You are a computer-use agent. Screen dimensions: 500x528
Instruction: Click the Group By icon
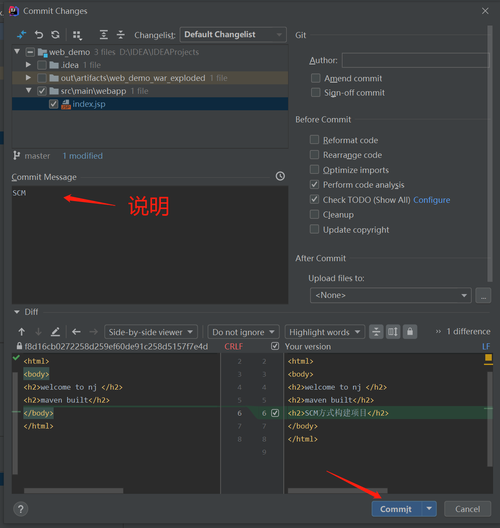click(x=77, y=35)
